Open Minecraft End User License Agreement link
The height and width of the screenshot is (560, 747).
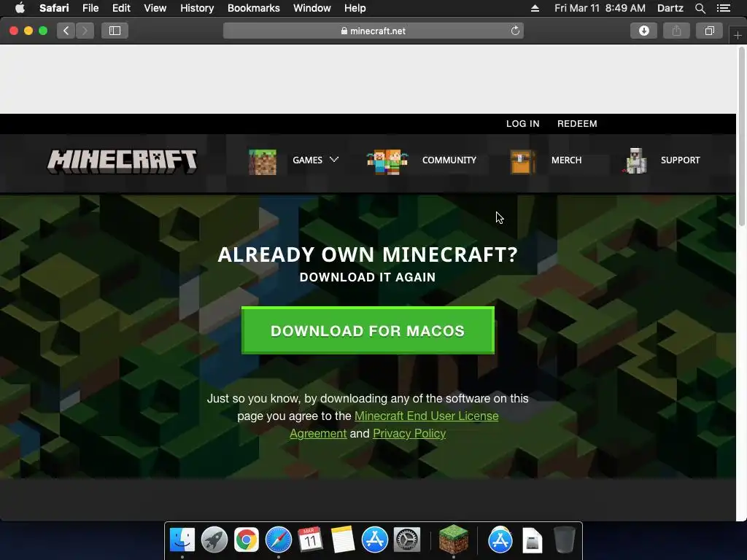pos(426,416)
